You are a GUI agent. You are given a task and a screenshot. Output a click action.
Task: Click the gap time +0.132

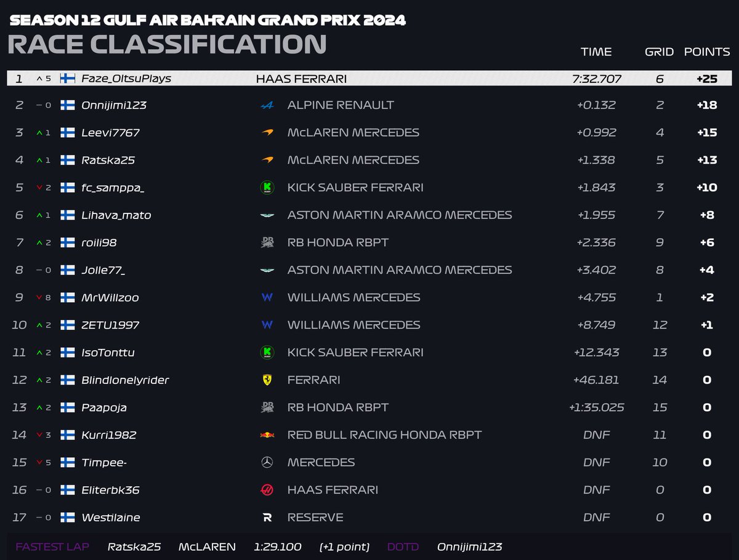point(596,105)
